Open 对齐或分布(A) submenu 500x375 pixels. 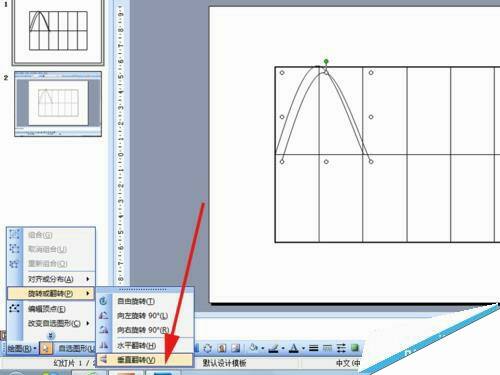(x=51, y=279)
